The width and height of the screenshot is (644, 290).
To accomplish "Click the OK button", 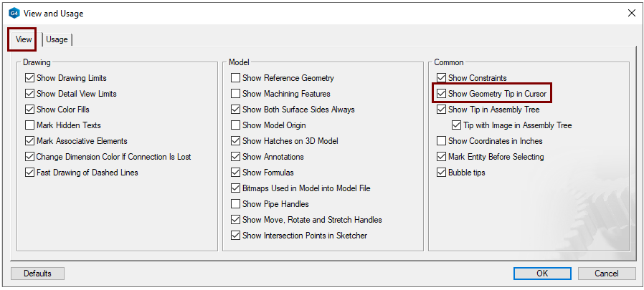I will (x=542, y=273).
